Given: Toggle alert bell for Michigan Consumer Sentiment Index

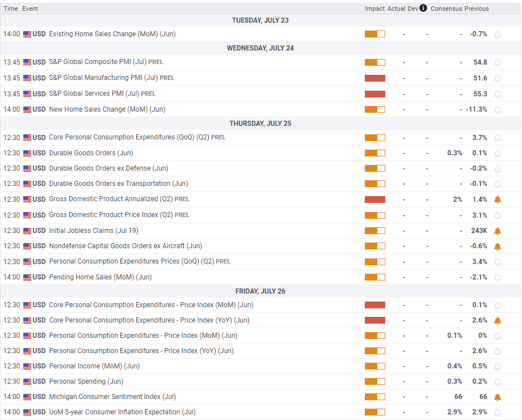Looking at the screenshot, I should 498,397.
